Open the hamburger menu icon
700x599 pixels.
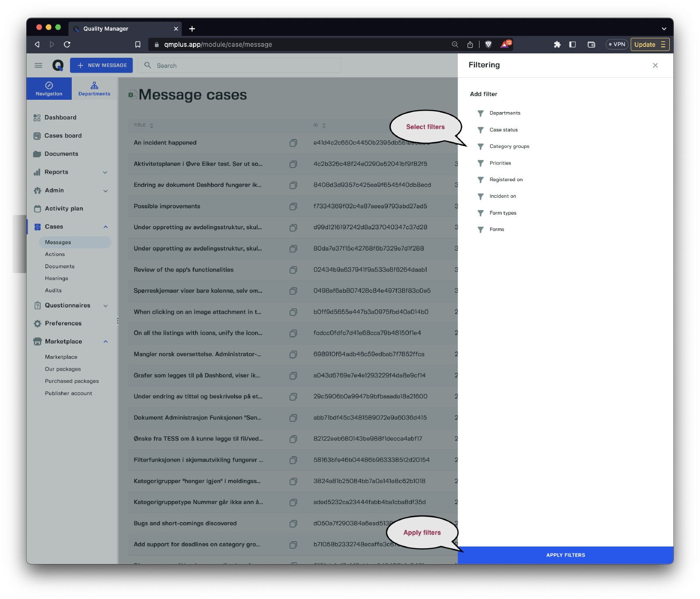[38, 66]
